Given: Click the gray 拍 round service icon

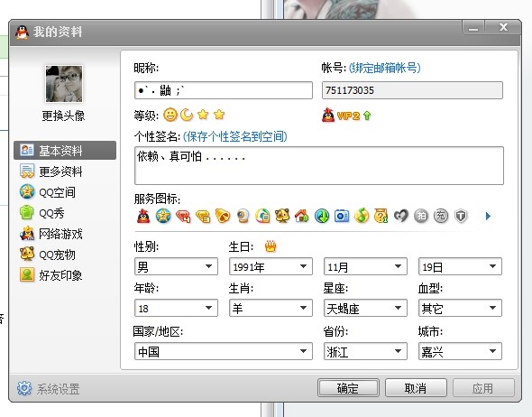Looking at the screenshot, I should [421, 216].
